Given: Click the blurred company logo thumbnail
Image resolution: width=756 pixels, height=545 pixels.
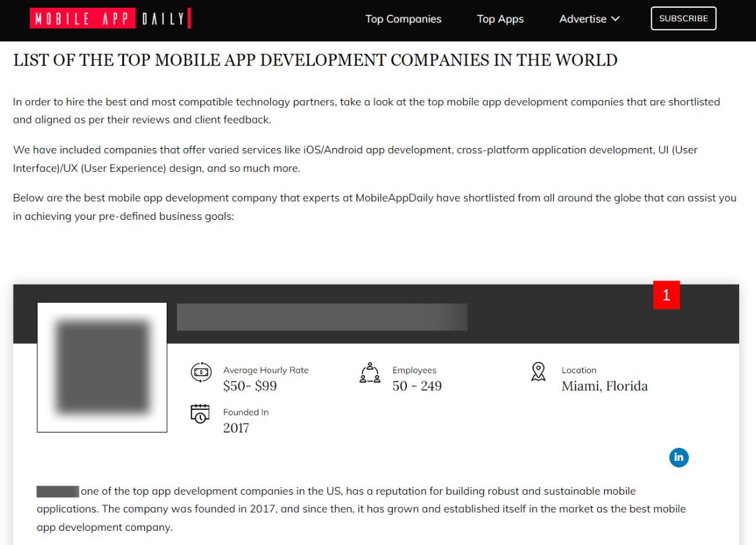Looking at the screenshot, I should tap(101, 367).
